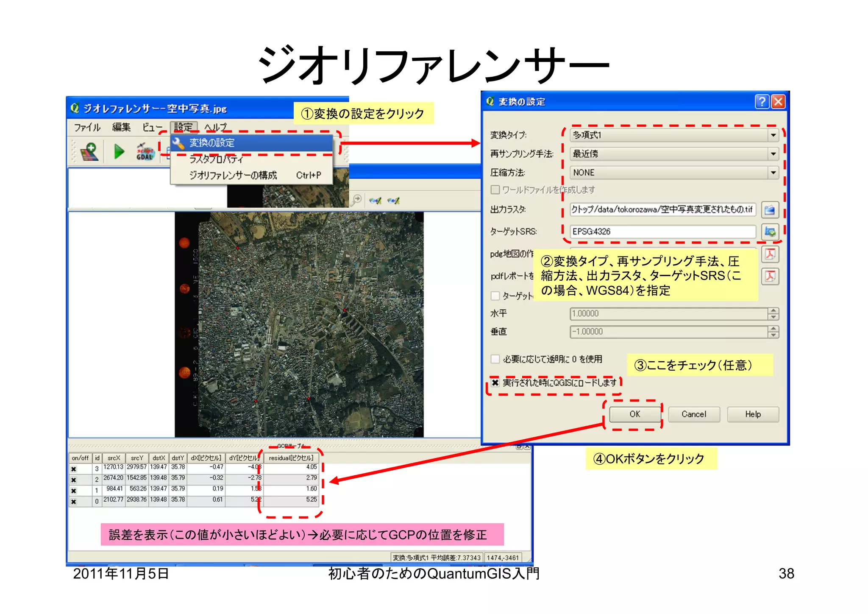Click the Generate GDAL script icon
868x614 pixels.
click(x=145, y=152)
